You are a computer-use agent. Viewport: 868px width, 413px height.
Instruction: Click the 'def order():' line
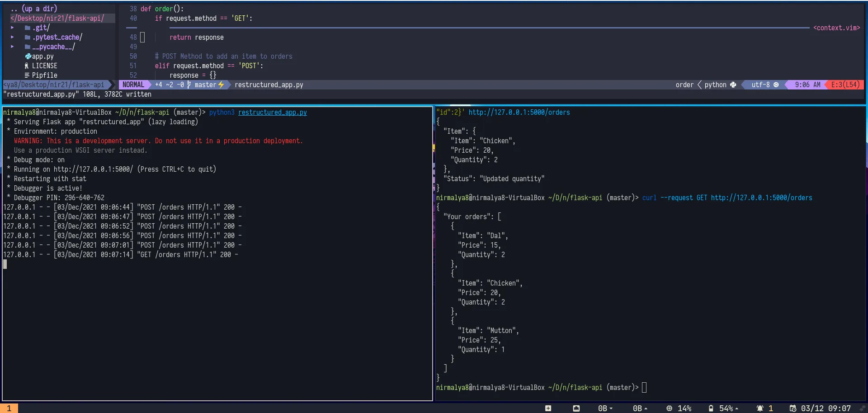[x=162, y=9]
